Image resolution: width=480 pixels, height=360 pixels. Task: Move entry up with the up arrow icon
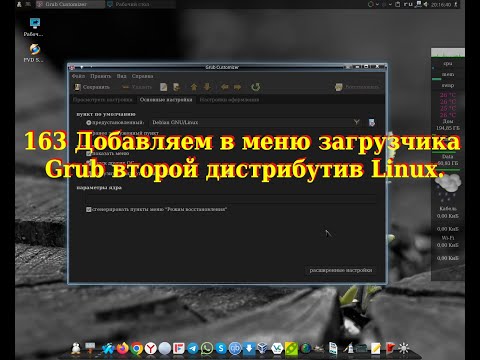coord(194,87)
